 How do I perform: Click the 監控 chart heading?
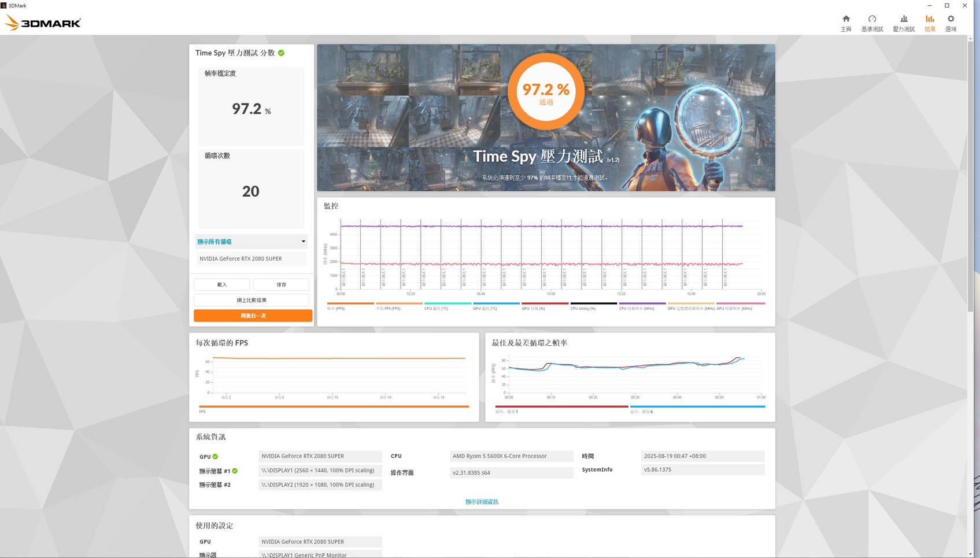[331, 206]
